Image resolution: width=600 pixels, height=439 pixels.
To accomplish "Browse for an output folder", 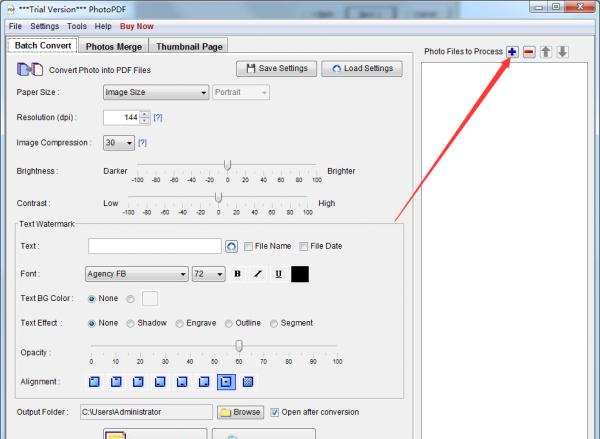I will pyautogui.click(x=240, y=412).
